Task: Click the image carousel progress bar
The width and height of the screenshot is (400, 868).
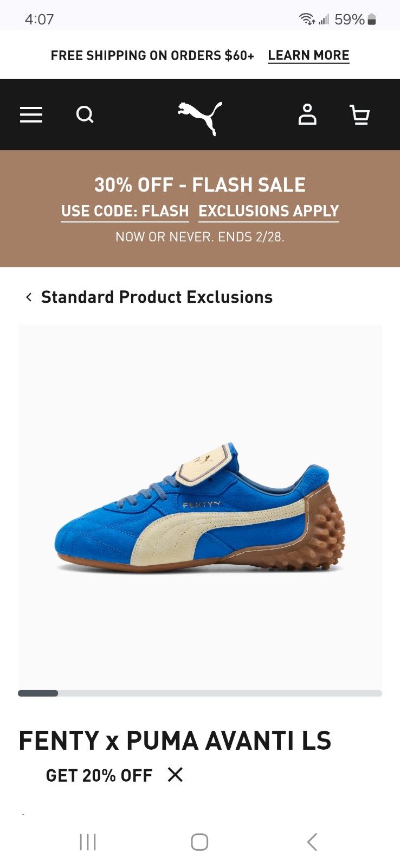Action: [200, 693]
